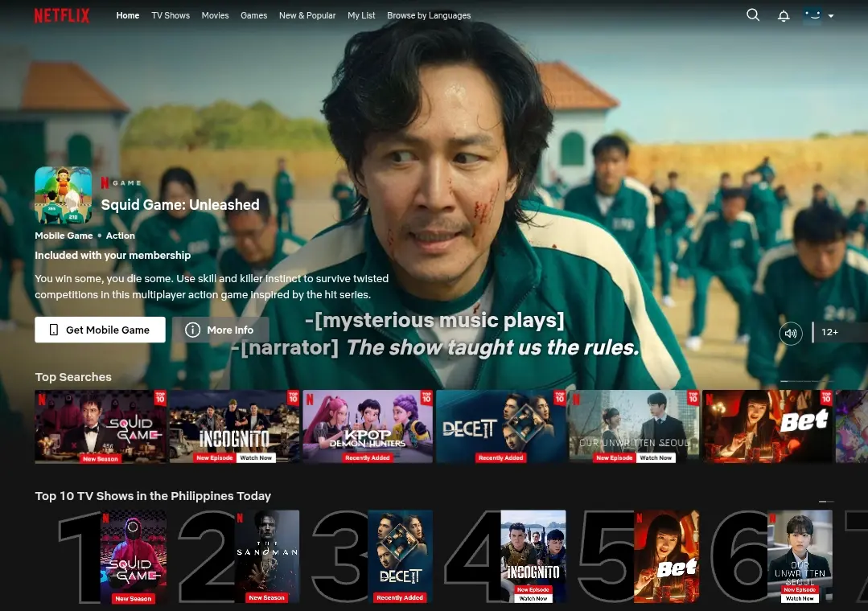Open rank 6 Our Unwritten Seoul poster
This screenshot has width=868, height=611.
coord(800,557)
